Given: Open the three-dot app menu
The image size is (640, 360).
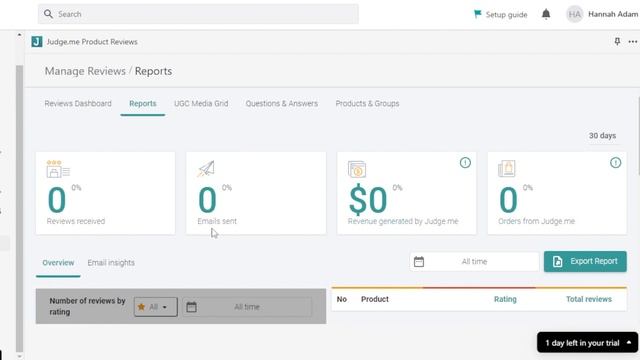Looking at the screenshot, I should [x=633, y=42].
